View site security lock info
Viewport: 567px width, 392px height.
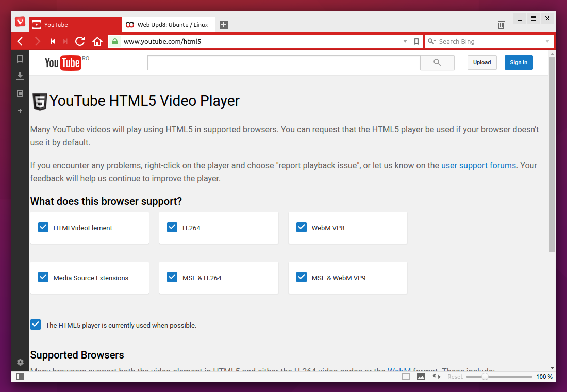pos(114,41)
